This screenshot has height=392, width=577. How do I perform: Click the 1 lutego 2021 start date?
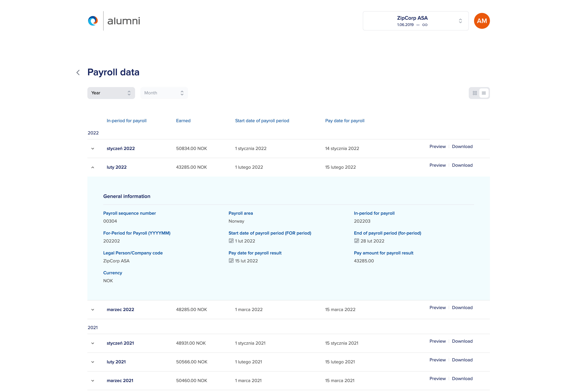pyautogui.click(x=249, y=362)
